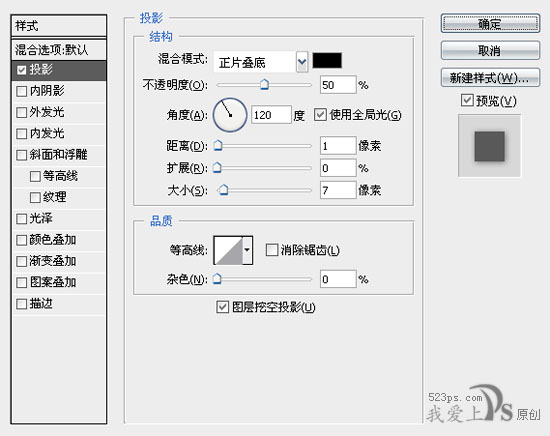Enable the 内发光 checkbox

pyautogui.click(x=21, y=134)
